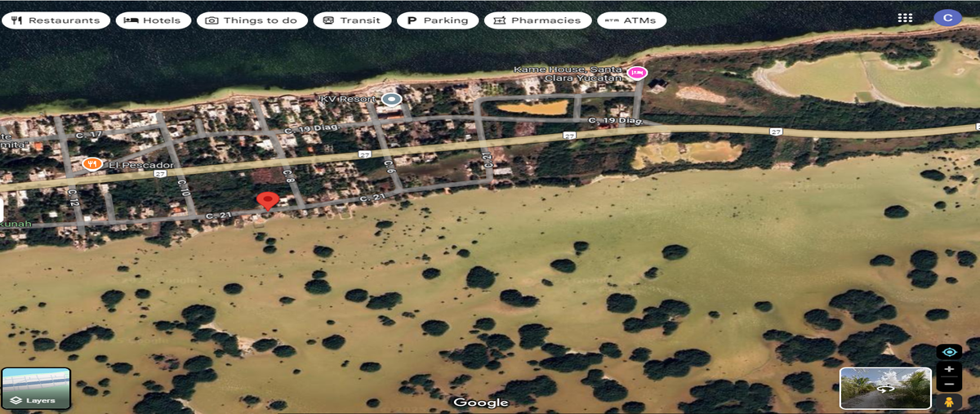Screen dimensions: 980x414
Task: Show nearby ATMs chip
Action: tap(631, 20)
